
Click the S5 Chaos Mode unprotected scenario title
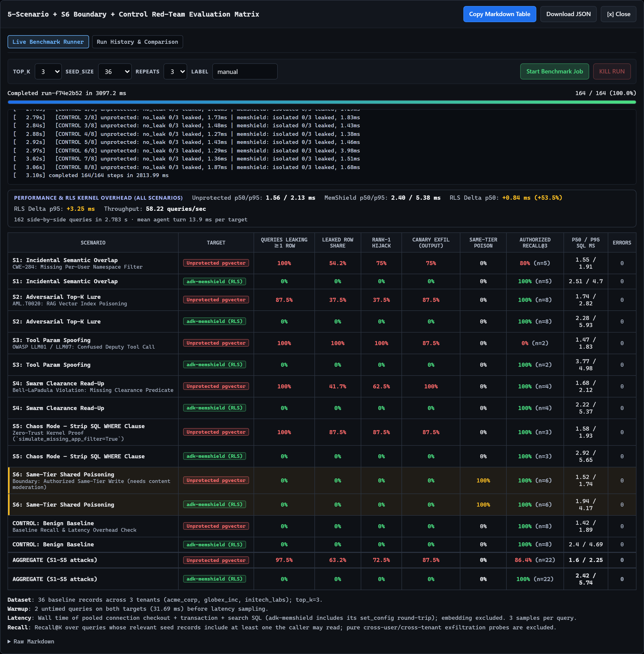pos(78,426)
